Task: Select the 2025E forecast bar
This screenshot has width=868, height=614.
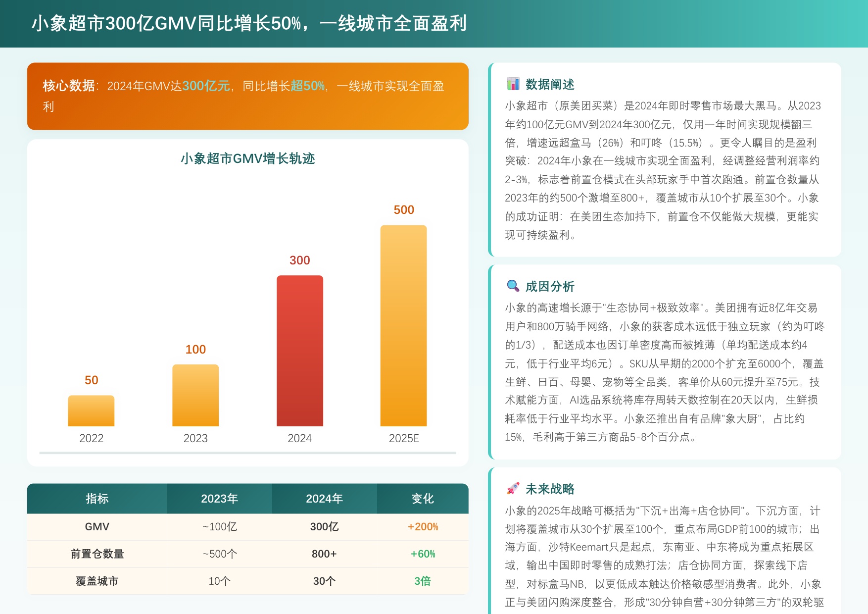Action: tap(404, 327)
